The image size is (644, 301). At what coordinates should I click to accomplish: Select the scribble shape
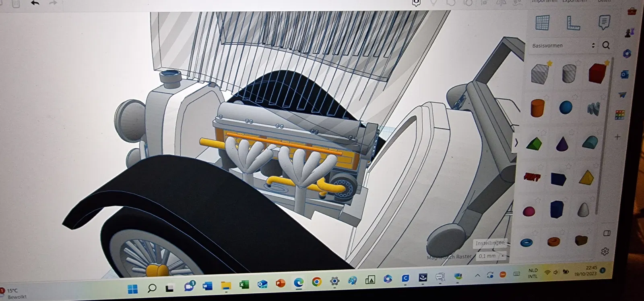click(593, 108)
